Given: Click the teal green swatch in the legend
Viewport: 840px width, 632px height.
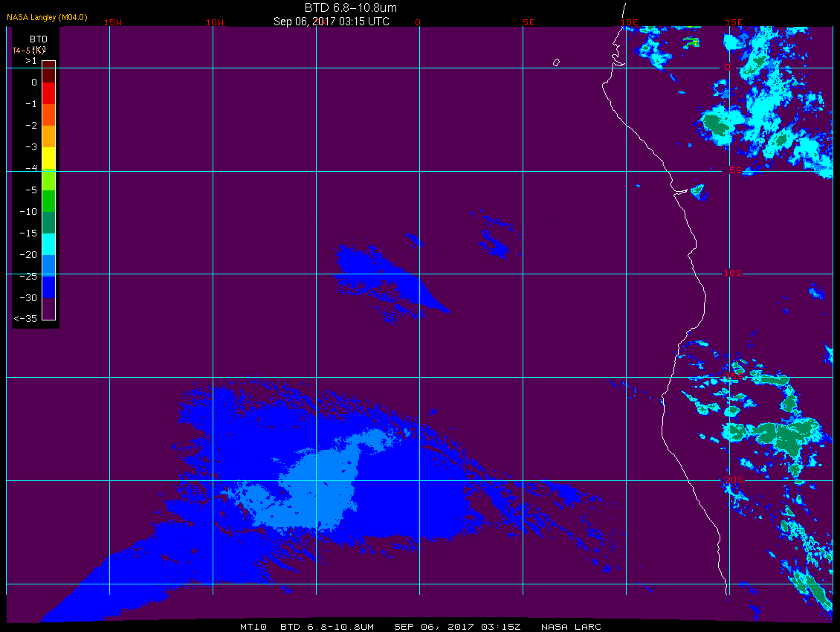Looking at the screenshot, I should tap(49, 222).
